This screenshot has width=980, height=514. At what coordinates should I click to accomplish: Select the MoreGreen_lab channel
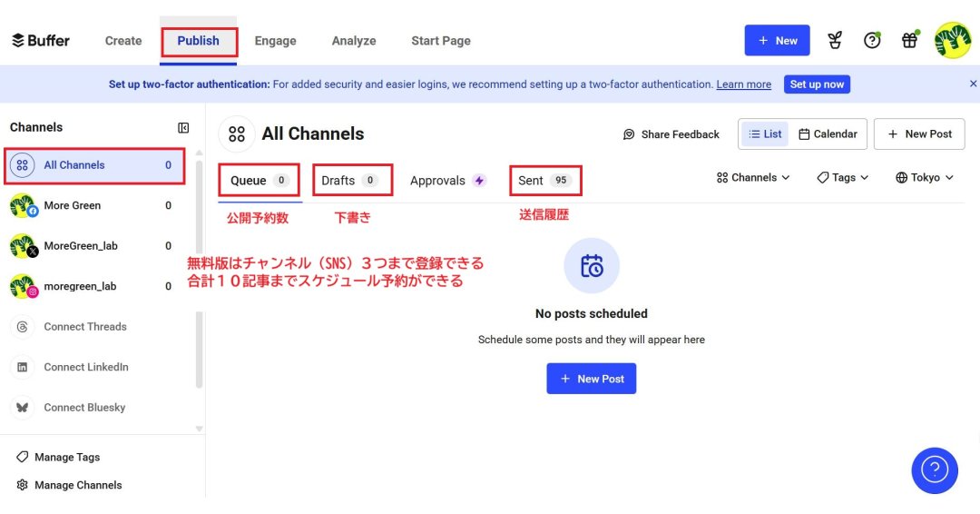coord(92,246)
